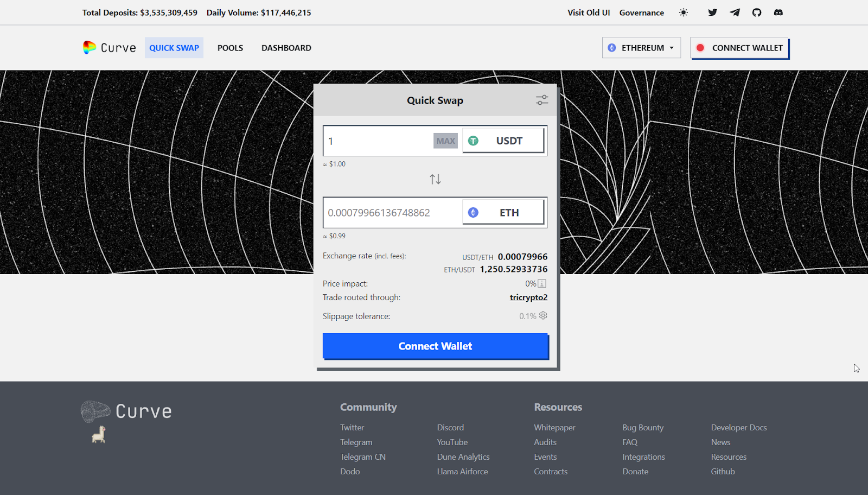The height and width of the screenshot is (495, 868).
Task: Toggle the light/dark theme sun icon
Action: point(684,12)
